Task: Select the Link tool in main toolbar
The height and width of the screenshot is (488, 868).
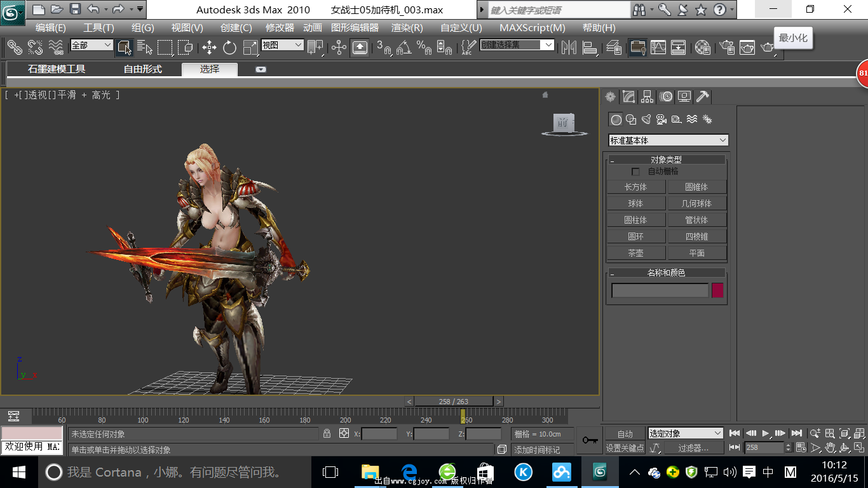Action: coord(15,47)
